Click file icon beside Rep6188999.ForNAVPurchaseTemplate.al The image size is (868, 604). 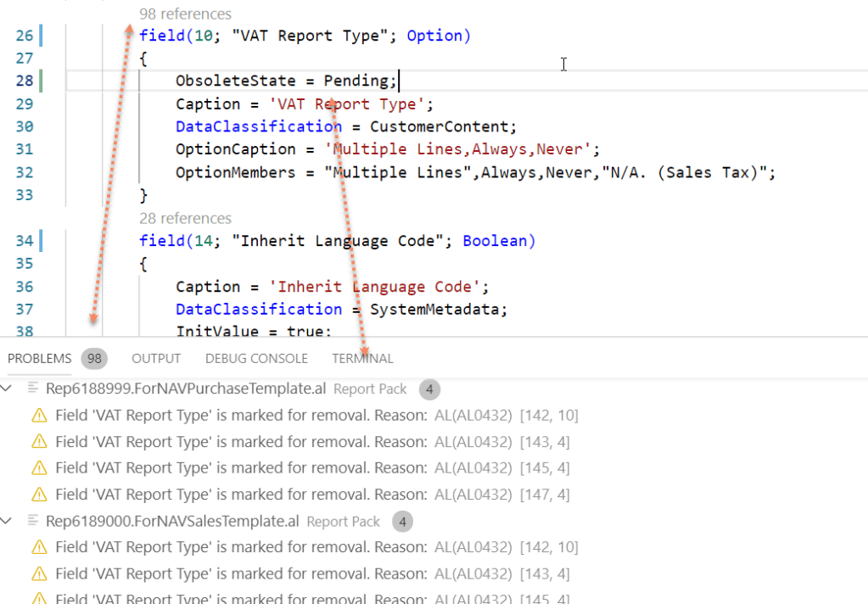point(33,389)
